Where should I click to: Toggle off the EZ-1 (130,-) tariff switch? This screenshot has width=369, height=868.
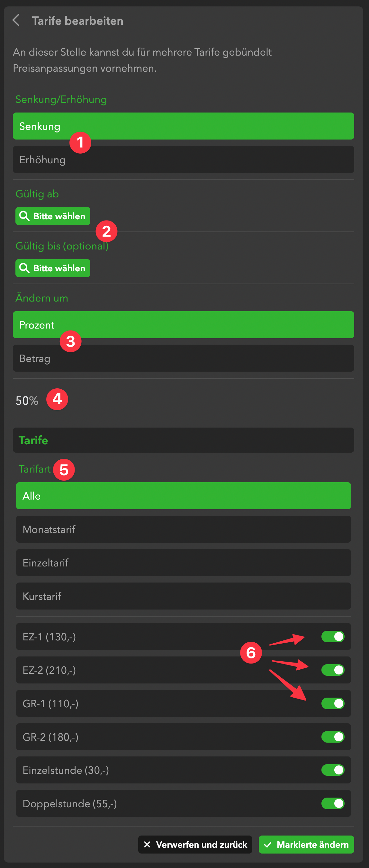(333, 637)
